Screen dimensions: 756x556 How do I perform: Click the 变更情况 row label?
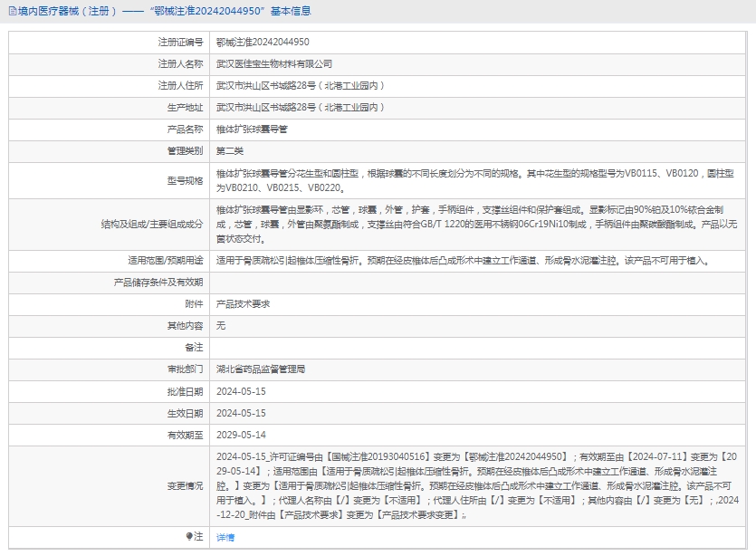186,485
